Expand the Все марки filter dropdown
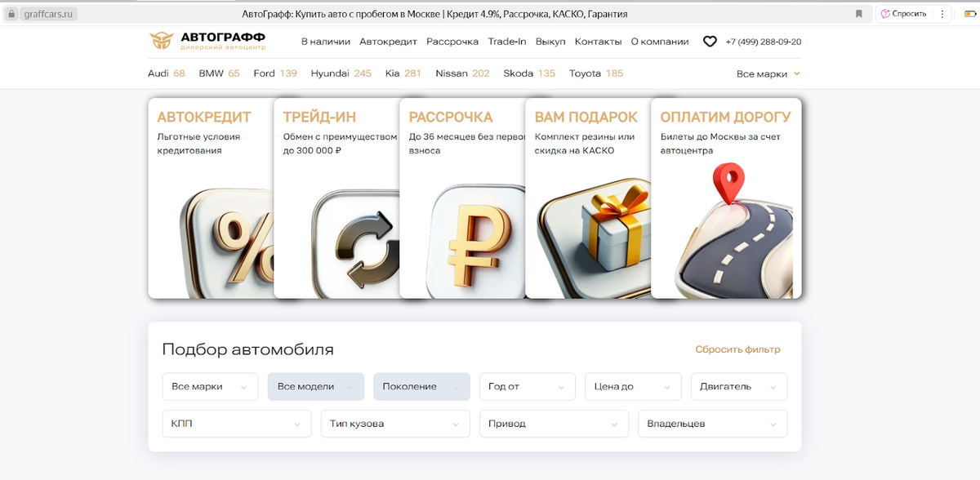This screenshot has height=480, width=980. pos(210,387)
